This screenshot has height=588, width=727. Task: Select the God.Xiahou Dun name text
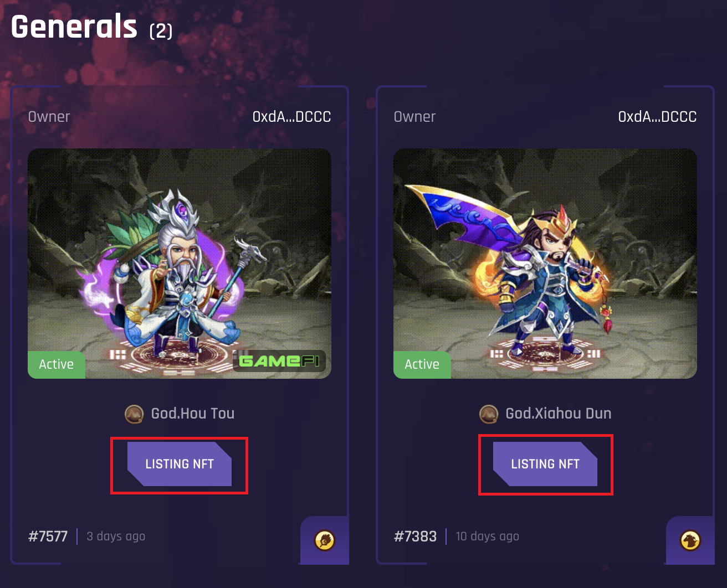pyautogui.click(x=559, y=414)
